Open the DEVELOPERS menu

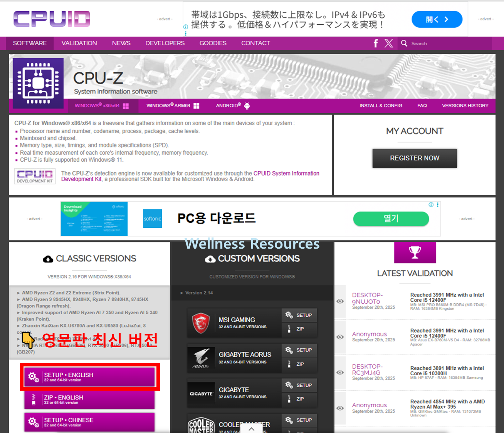point(165,43)
